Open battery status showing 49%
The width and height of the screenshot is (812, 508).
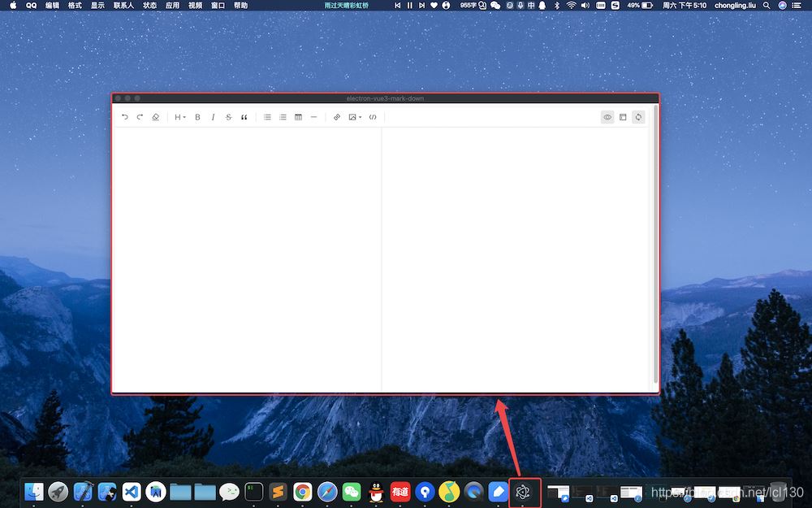pos(640,5)
